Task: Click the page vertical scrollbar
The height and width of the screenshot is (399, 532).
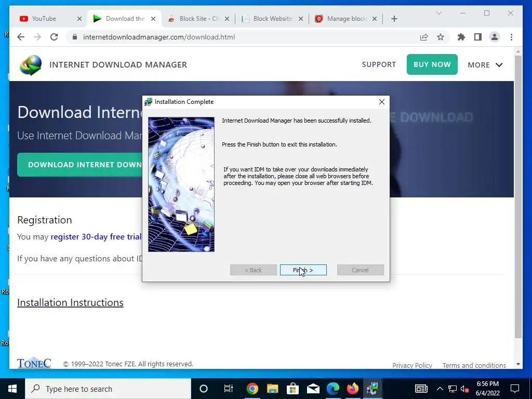Action: click(x=518, y=197)
